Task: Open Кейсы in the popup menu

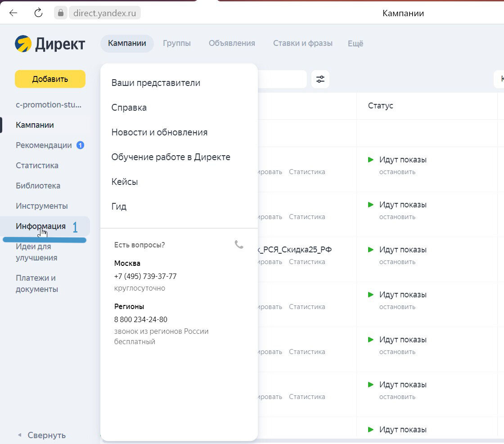Action: [124, 182]
